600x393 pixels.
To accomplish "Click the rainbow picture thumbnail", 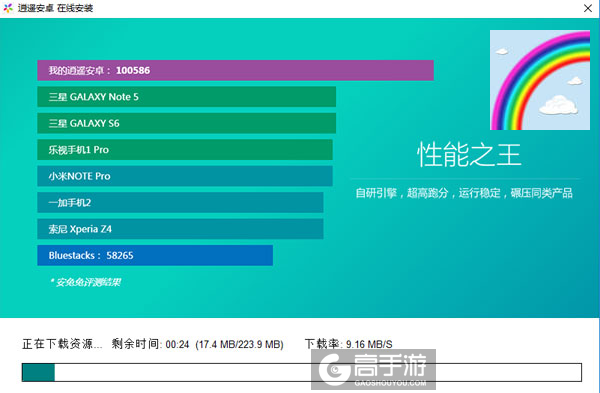I will pyautogui.click(x=540, y=80).
